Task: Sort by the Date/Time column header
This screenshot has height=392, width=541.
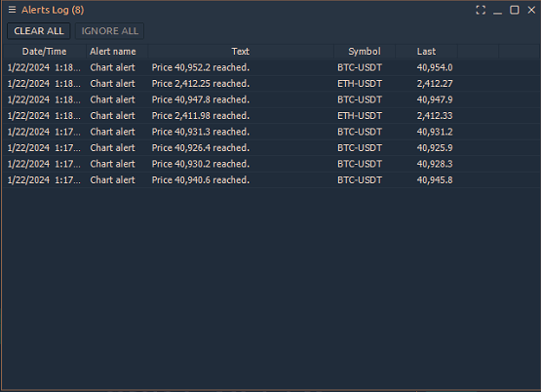Action: click(x=44, y=52)
